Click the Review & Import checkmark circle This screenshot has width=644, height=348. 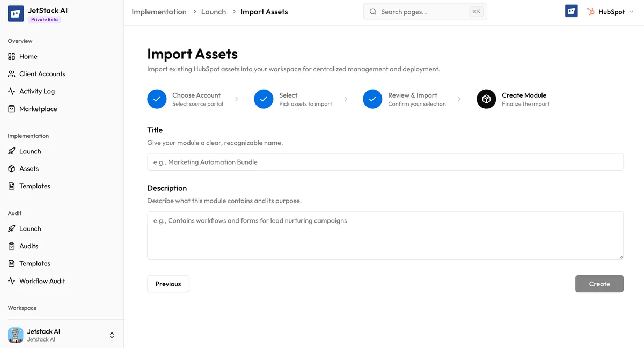click(x=372, y=99)
